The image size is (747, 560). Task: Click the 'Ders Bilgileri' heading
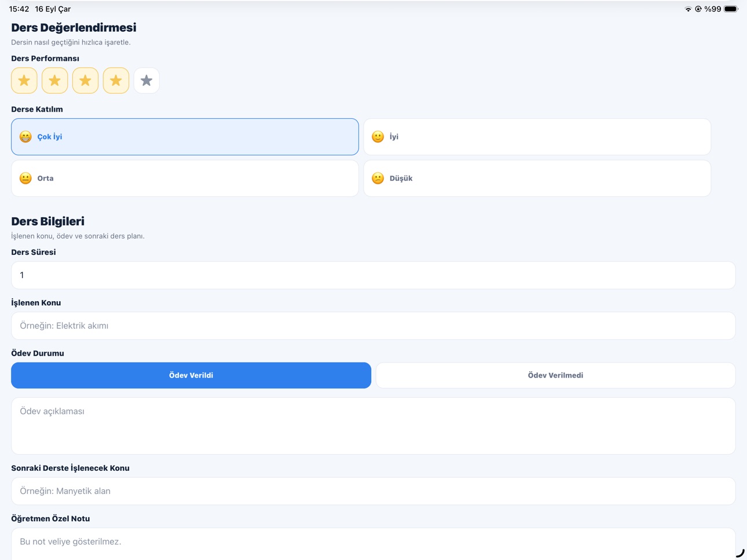tap(47, 221)
